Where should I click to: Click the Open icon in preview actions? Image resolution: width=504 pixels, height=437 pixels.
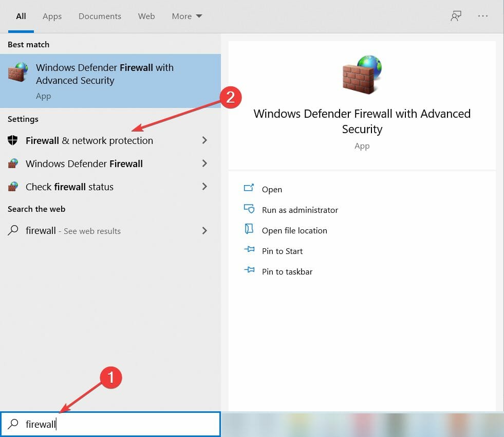(249, 188)
